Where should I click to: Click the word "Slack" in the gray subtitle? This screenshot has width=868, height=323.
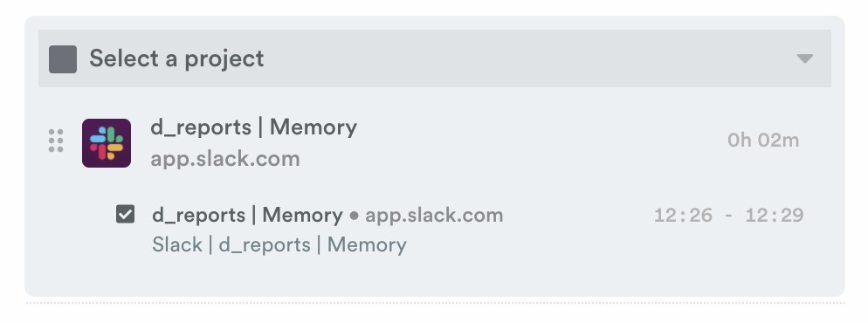[x=177, y=244]
